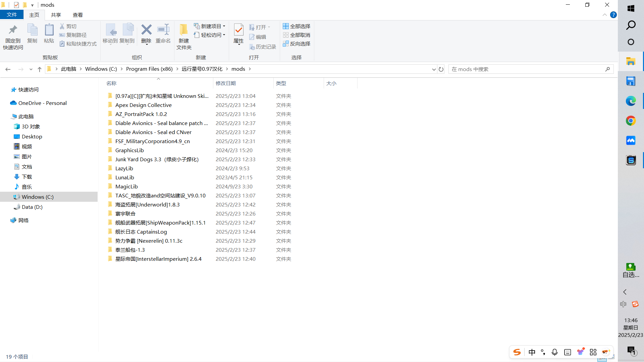Click the refresh icon beside address bar
644x362 pixels.
(x=441, y=69)
